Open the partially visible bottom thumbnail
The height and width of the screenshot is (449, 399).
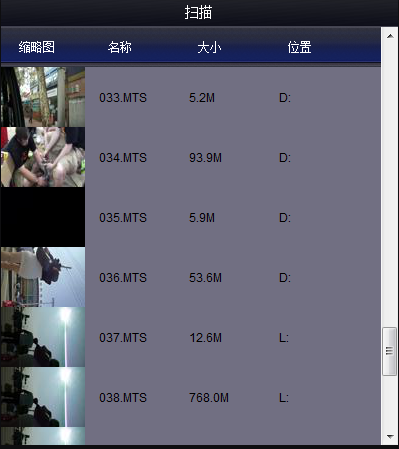coord(43,436)
